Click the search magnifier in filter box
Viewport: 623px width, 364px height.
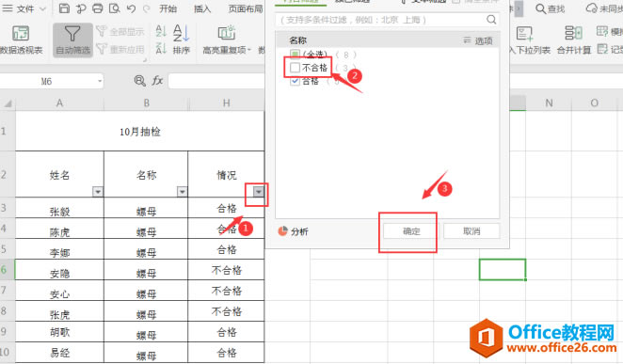coord(491,20)
